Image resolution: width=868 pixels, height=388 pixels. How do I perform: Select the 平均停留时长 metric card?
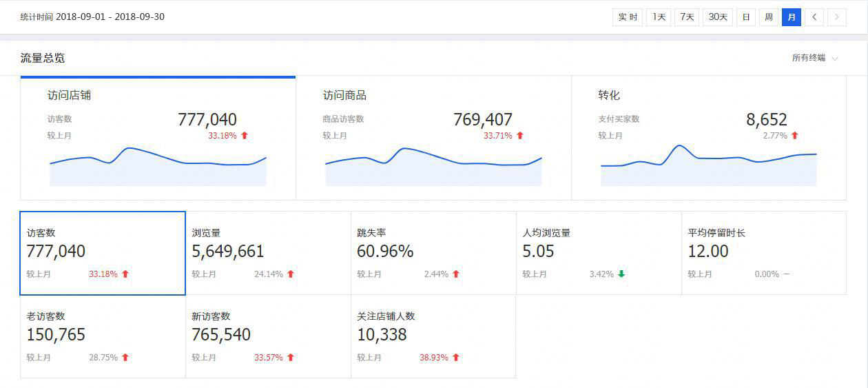[763, 253]
